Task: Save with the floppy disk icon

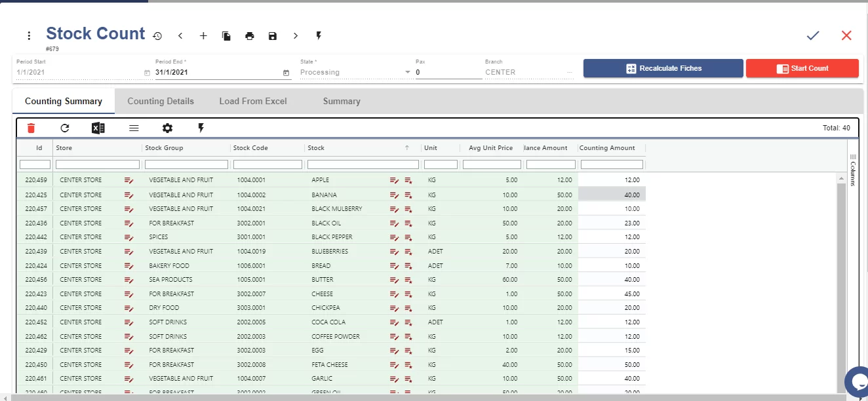Action: [x=273, y=36]
